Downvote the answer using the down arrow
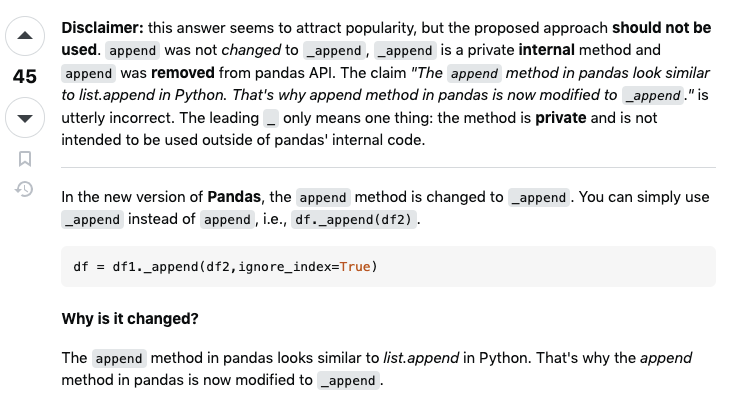 click(25, 118)
